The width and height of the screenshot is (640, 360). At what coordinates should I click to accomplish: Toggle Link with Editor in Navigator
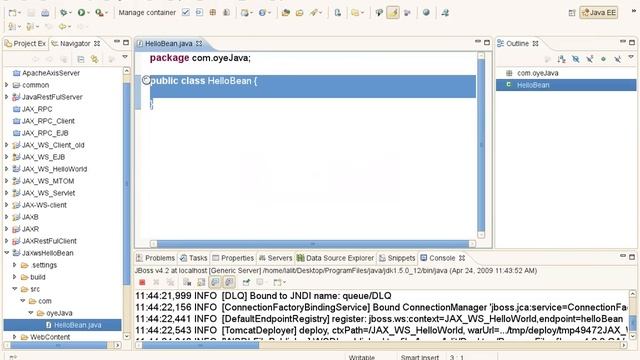tap(95, 59)
